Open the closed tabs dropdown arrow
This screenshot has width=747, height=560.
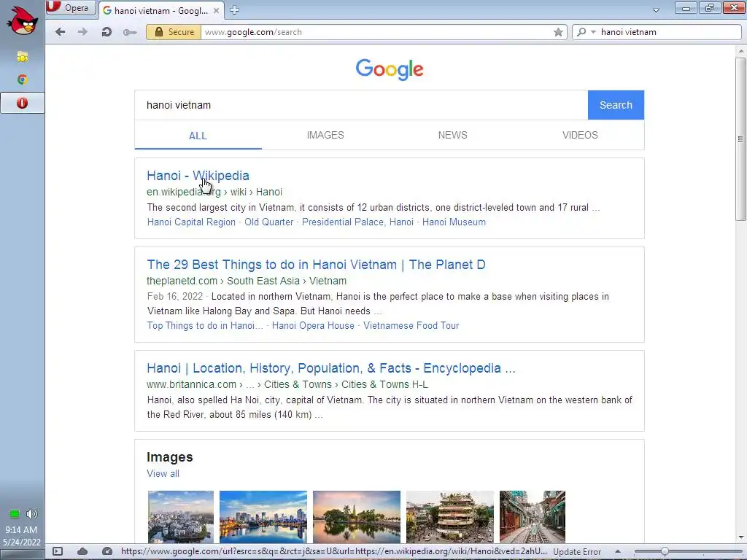pos(656,10)
